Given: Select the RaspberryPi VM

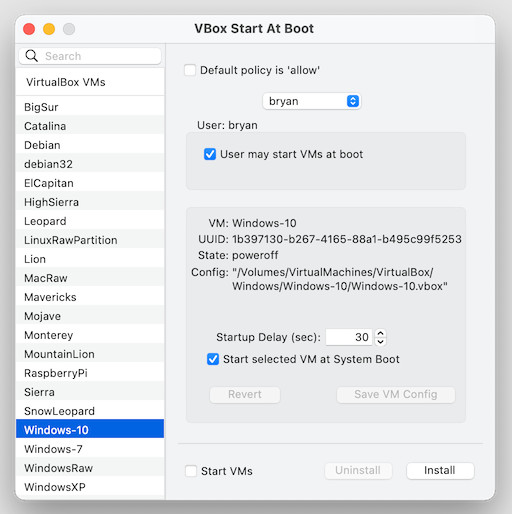Looking at the screenshot, I should [x=90, y=373].
